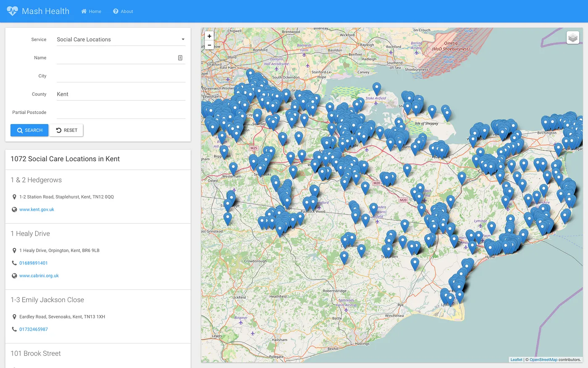Open the map layers control
This screenshot has height=368, width=588.
(x=573, y=38)
